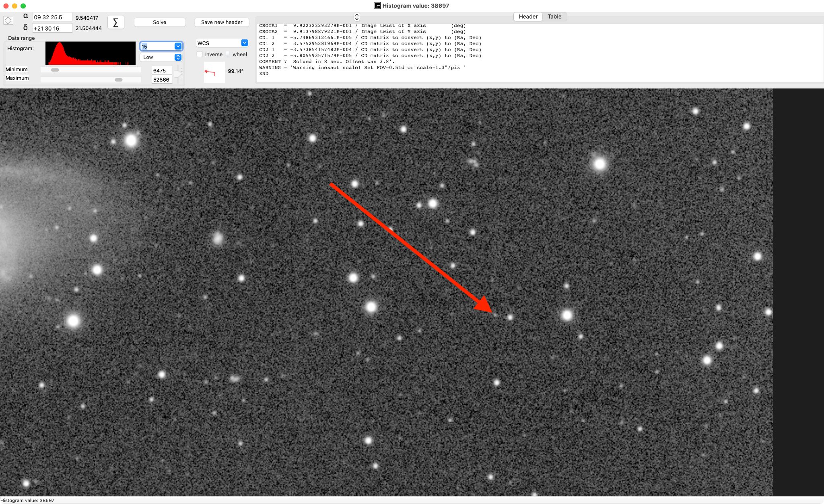Click the splitter arrows above header panel
The image size is (824, 504).
click(356, 17)
